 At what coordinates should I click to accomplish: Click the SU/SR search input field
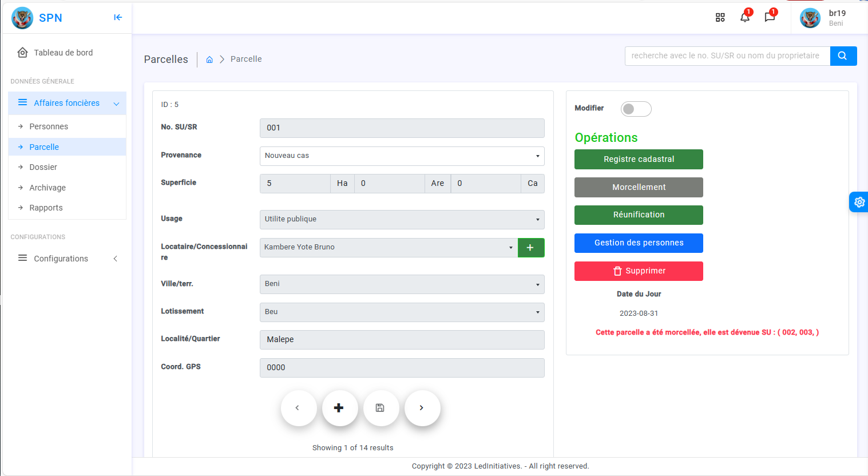click(x=727, y=56)
